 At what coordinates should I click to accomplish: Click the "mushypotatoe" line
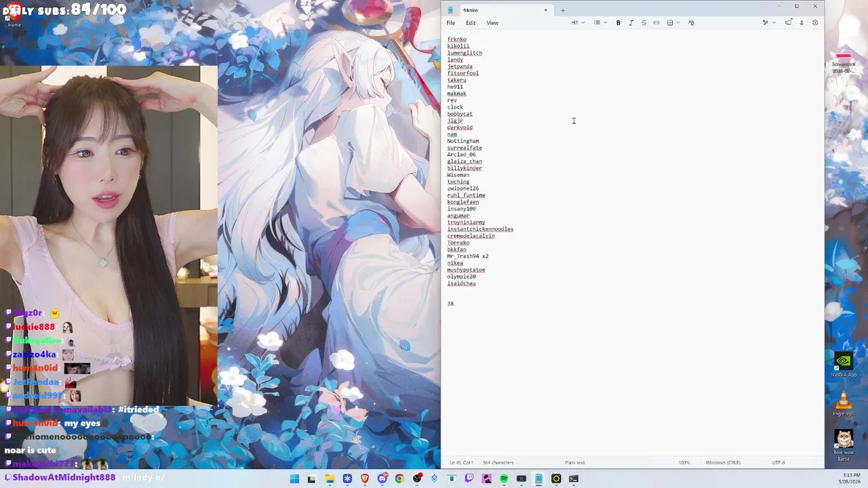[x=466, y=270]
